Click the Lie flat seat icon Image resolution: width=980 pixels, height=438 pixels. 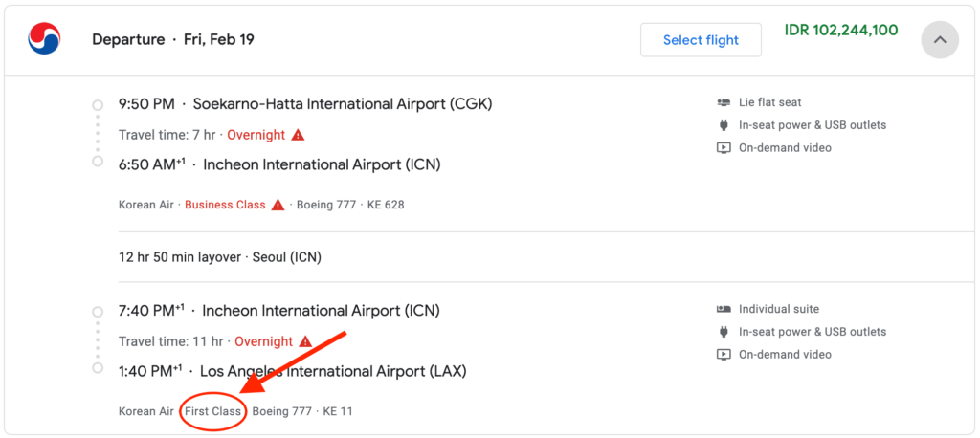(724, 102)
